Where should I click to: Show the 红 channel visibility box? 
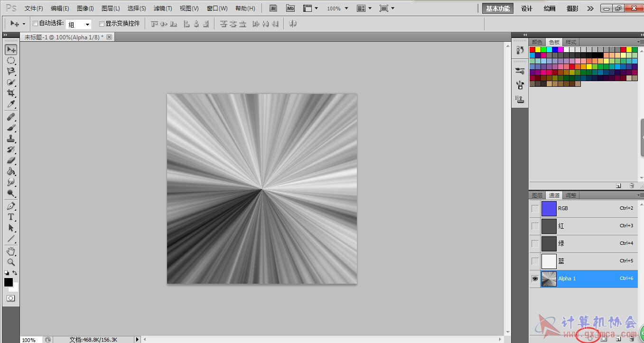tap(535, 226)
